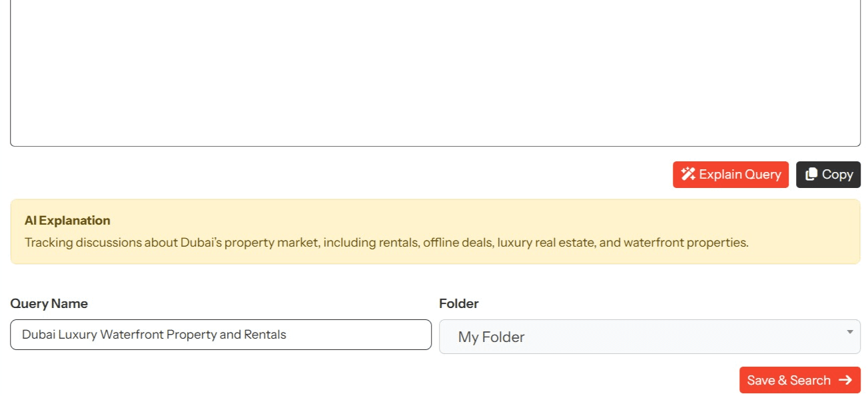Click the clipboard icon on the Copy button
The height and width of the screenshot is (396, 868).
tap(811, 175)
